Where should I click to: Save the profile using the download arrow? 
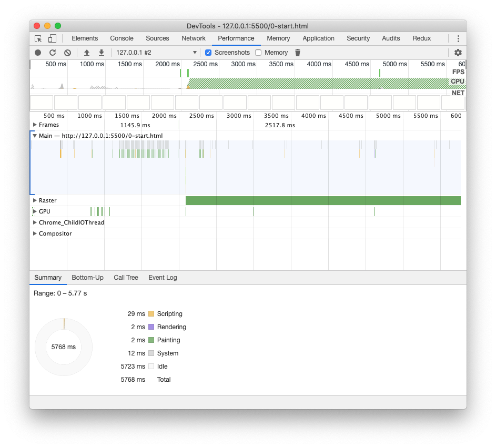[x=101, y=53]
